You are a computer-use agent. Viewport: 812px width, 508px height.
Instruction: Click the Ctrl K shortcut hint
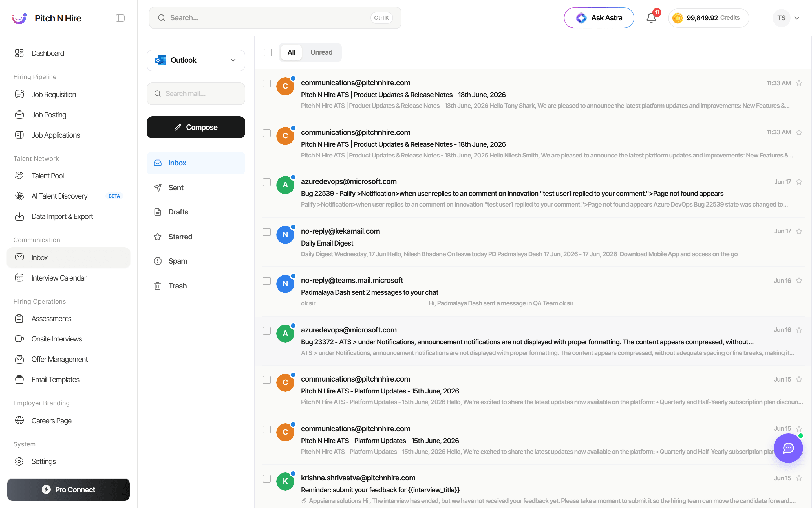point(381,18)
